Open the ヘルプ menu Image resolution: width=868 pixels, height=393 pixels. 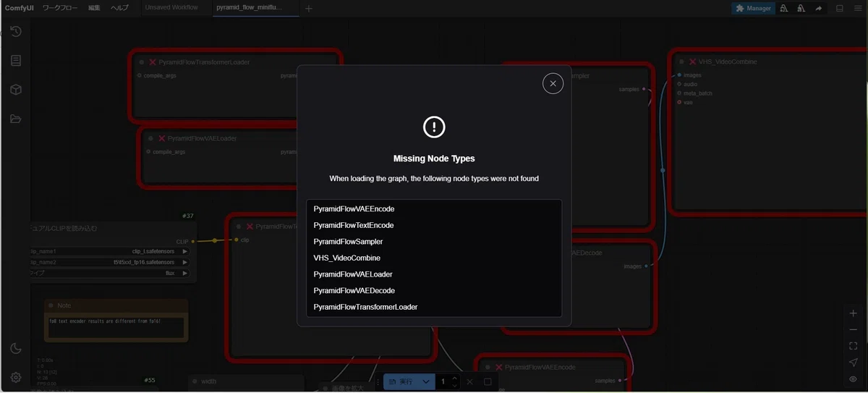(x=120, y=8)
